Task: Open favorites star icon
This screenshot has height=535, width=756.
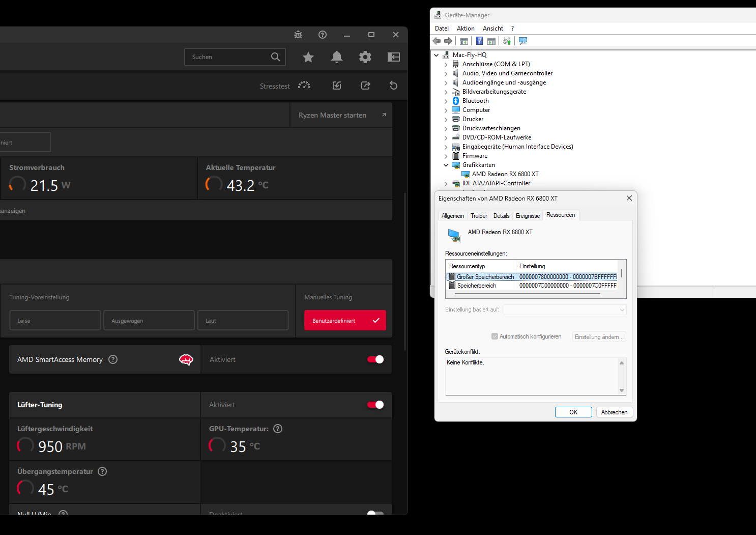Action: (x=308, y=57)
